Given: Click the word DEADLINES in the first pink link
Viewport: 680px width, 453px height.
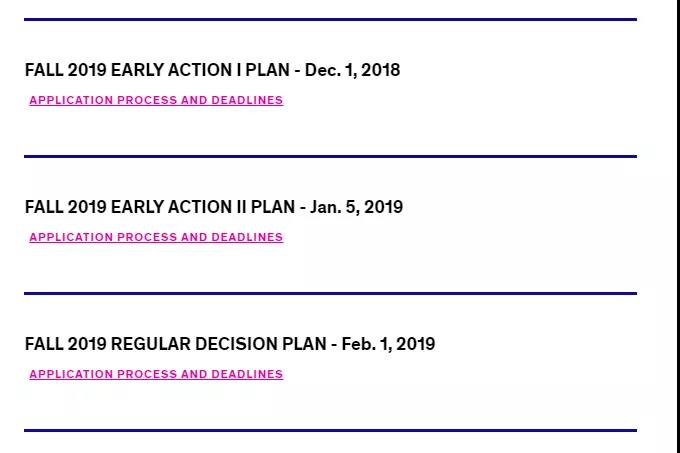Looking at the screenshot, I should [x=247, y=100].
